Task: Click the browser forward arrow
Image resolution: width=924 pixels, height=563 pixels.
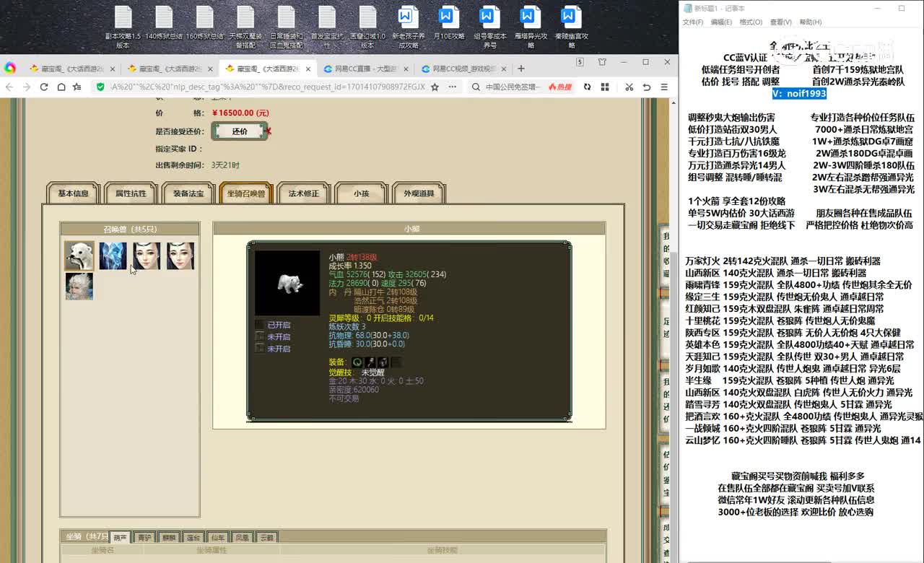Action: (x=27, y=87)
